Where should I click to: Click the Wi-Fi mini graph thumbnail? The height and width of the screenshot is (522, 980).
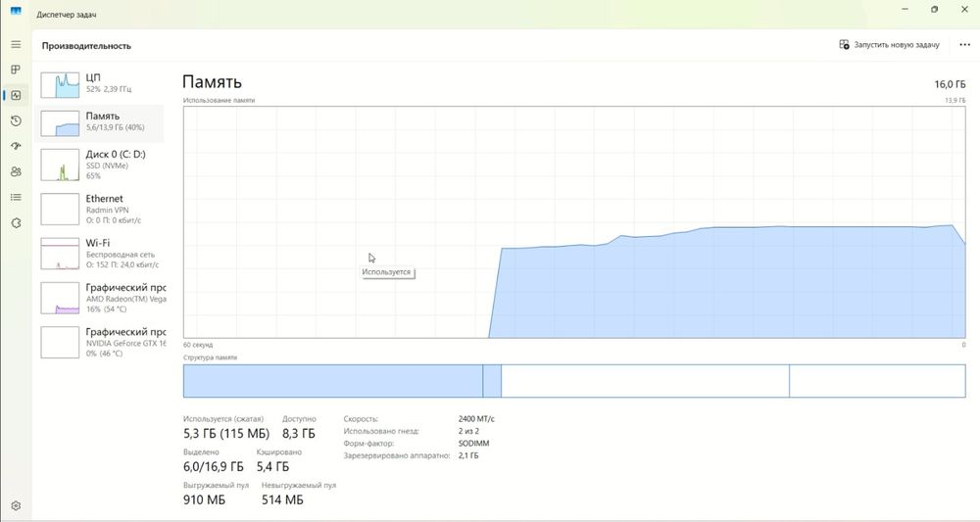[60, 254]
